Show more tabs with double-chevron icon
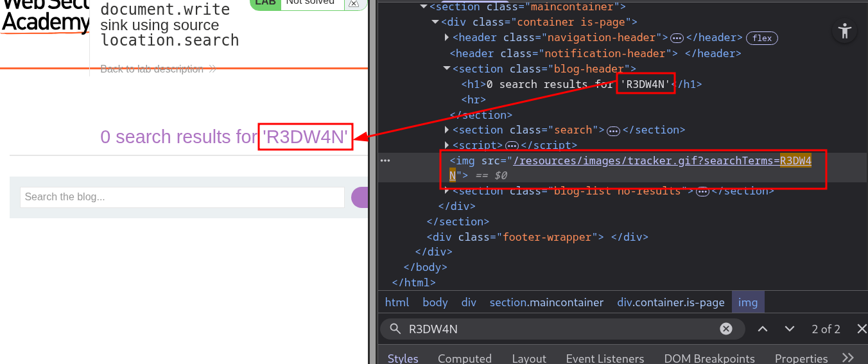The image size is (868, 364). 848,358
